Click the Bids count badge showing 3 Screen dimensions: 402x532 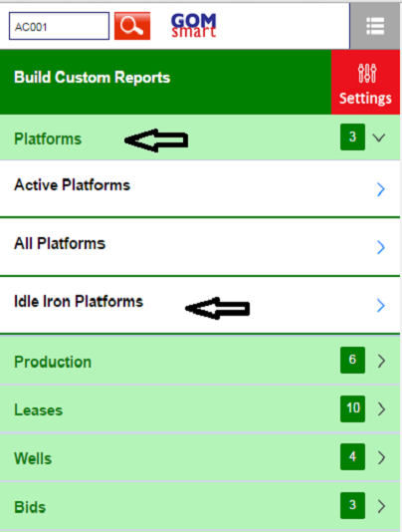pos(352,505)
